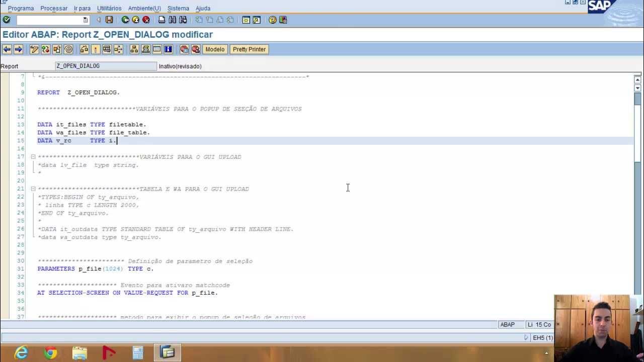
Task: Open the command field history dropdown
Action: [86, 20]
